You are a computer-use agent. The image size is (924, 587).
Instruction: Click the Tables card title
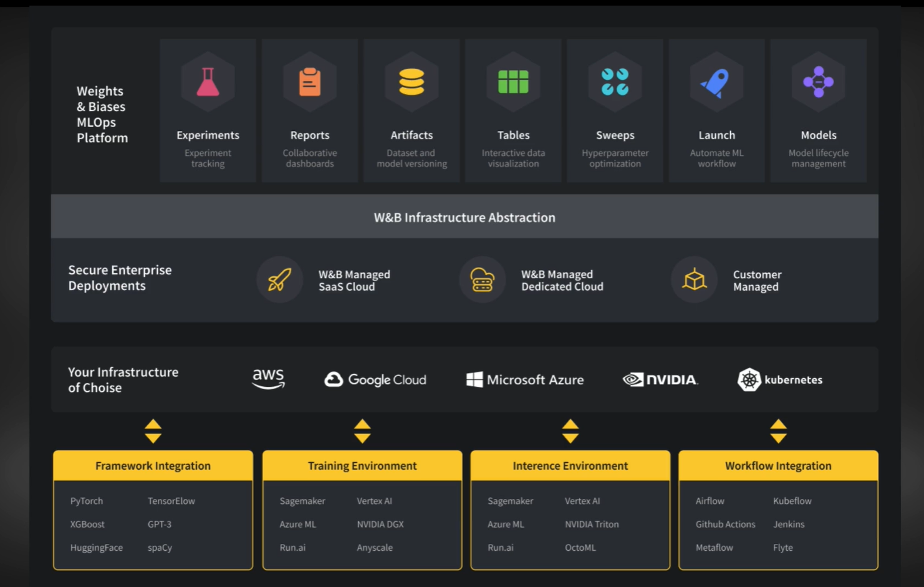(x=513, y=135)
